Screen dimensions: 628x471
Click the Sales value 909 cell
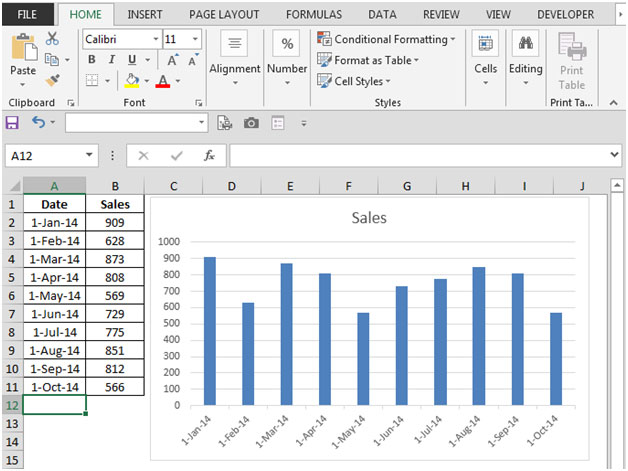pyautogui.click(x=115, y=222)
